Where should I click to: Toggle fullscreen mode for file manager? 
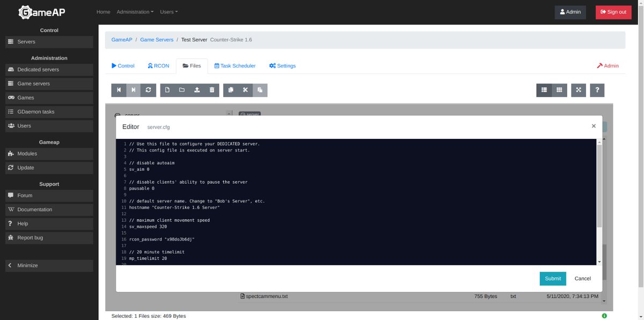tap(579, 90)
